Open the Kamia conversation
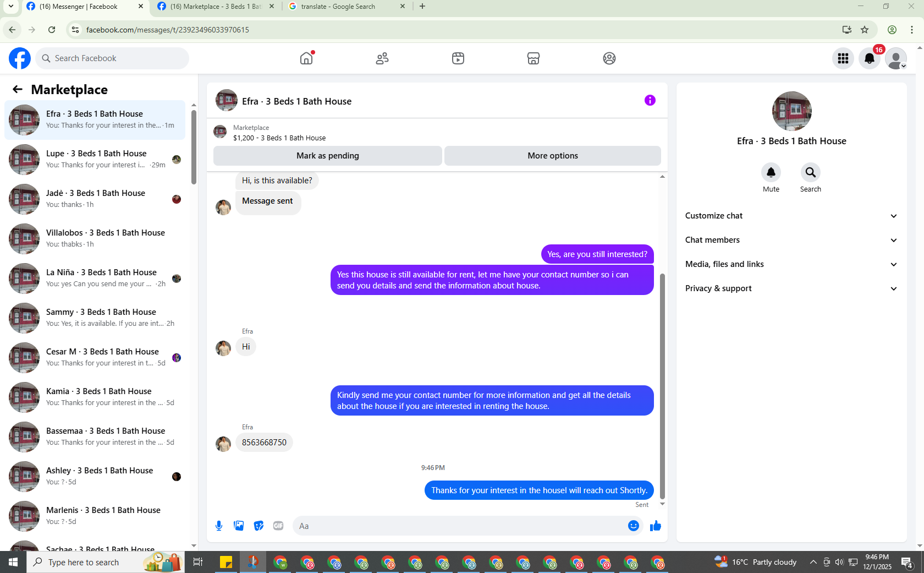The image size is (924, 573). [95, 397]
